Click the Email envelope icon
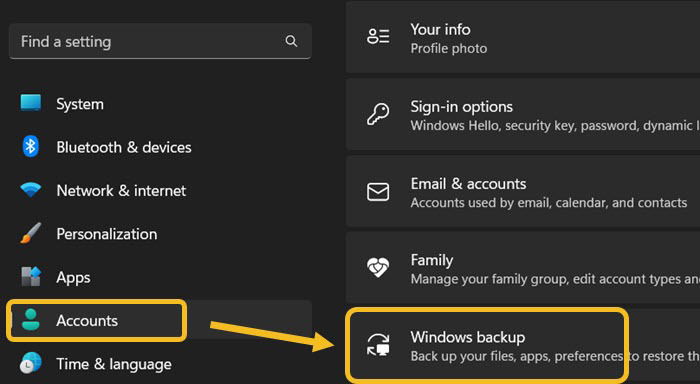Screen dimensions: 700x384 click(378, 192)
